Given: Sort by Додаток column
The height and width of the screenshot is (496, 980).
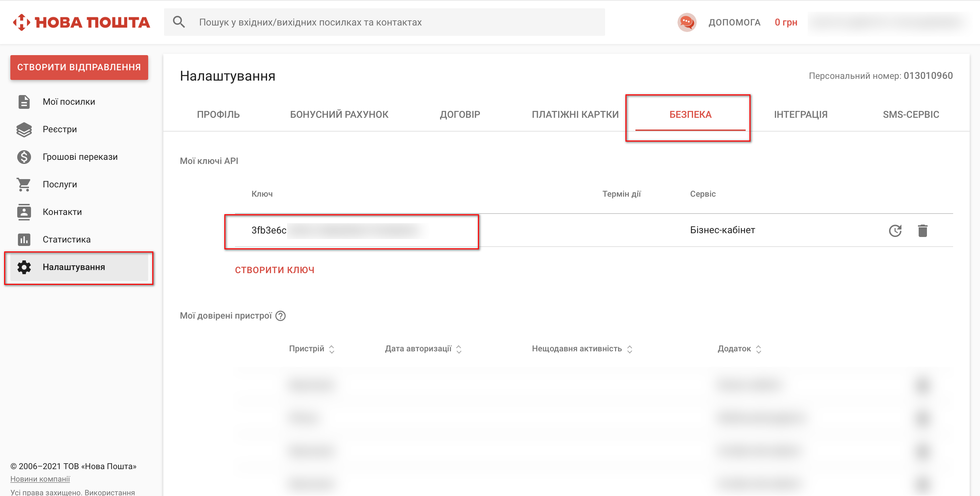Looking at the screenshot, I should pos(739,349).
